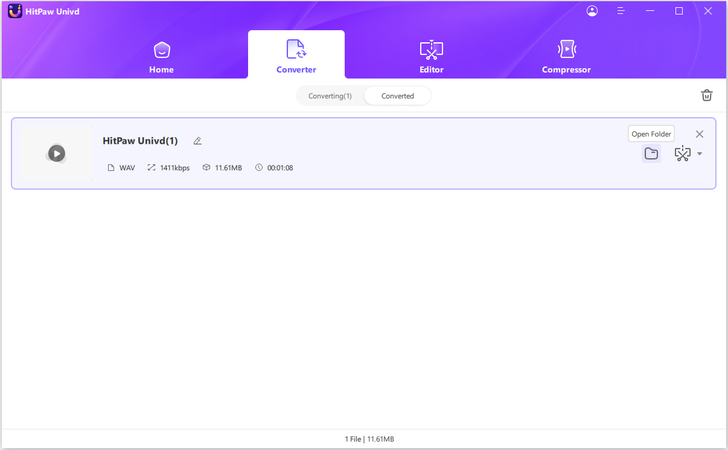This screenshot has height=450, width=728.
Task: Expand the edit options dropdown arrow
Action: pyautogui.click(x=699, y=154)
